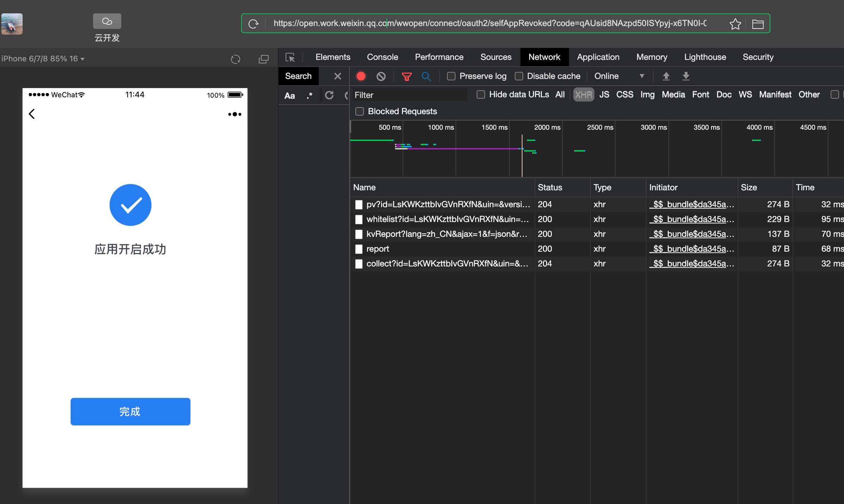Open the three-dot menu in phone page
The image size is (844, 504).
[x=234, y=114]
